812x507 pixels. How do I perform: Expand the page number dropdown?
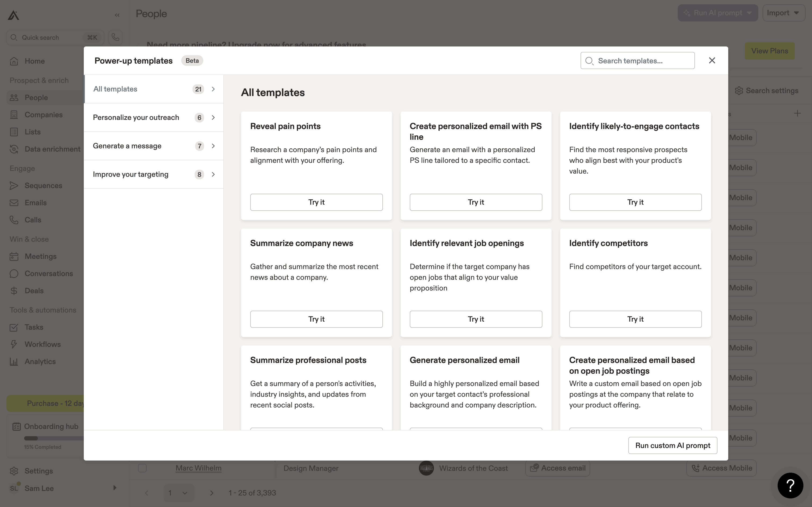click(x=179, y=493)
